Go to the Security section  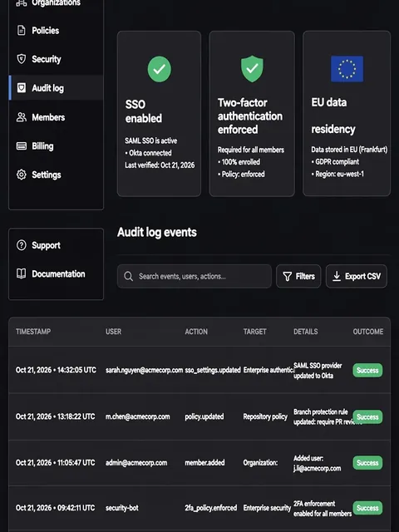[x=56, y=59]
